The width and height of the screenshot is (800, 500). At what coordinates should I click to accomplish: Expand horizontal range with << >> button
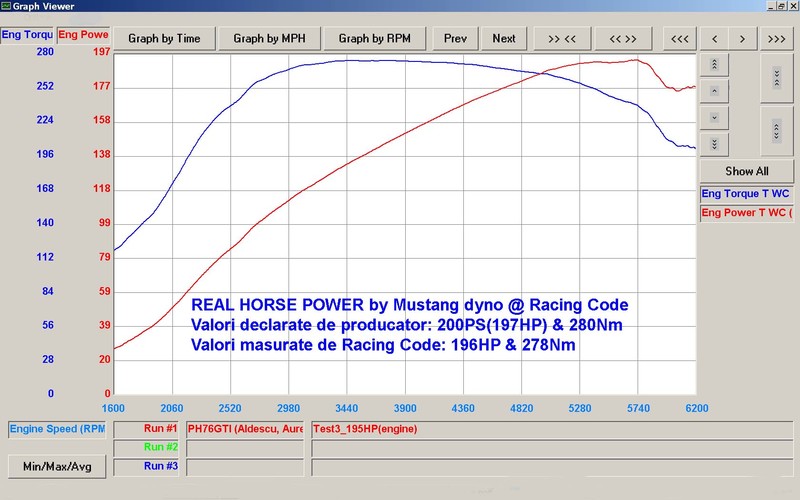click(623, 38)
